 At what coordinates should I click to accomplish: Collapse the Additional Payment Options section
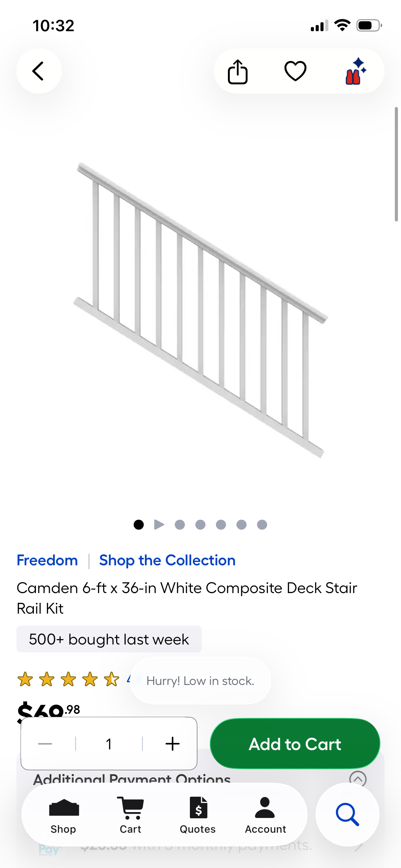(357, 778)
